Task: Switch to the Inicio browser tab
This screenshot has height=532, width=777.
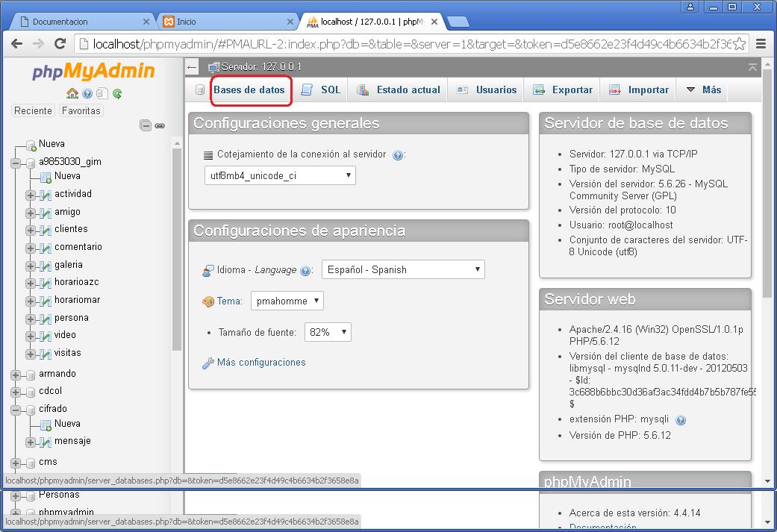Action: [x=228, y=22]
